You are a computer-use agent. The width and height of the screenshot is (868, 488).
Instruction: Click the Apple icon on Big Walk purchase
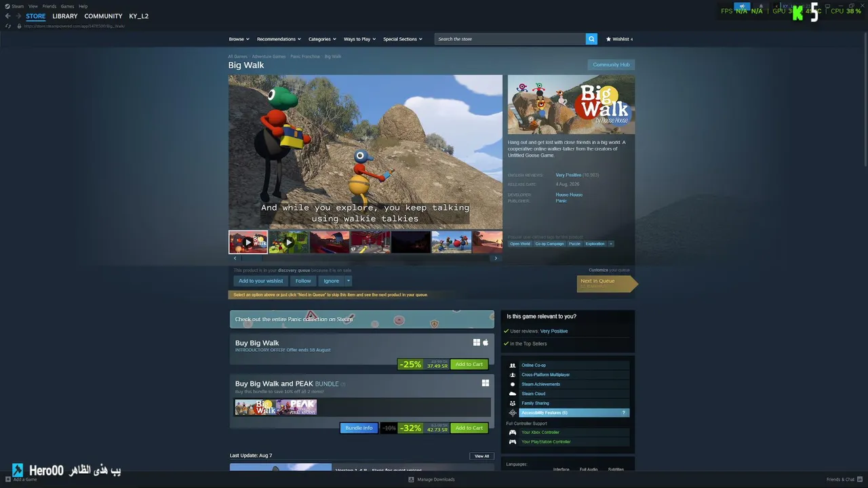point(486,343)
